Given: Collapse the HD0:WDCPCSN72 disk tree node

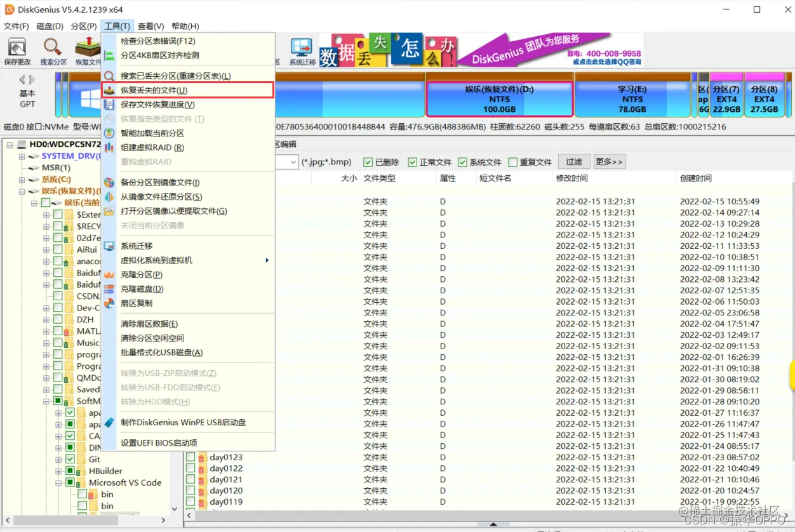Looking at the screenshot, I should coord(10,144).
